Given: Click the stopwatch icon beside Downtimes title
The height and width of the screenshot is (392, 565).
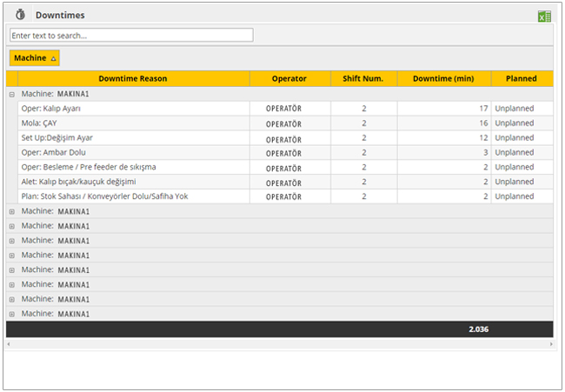Looking at the screenshot, I should [x=21, y=15].
